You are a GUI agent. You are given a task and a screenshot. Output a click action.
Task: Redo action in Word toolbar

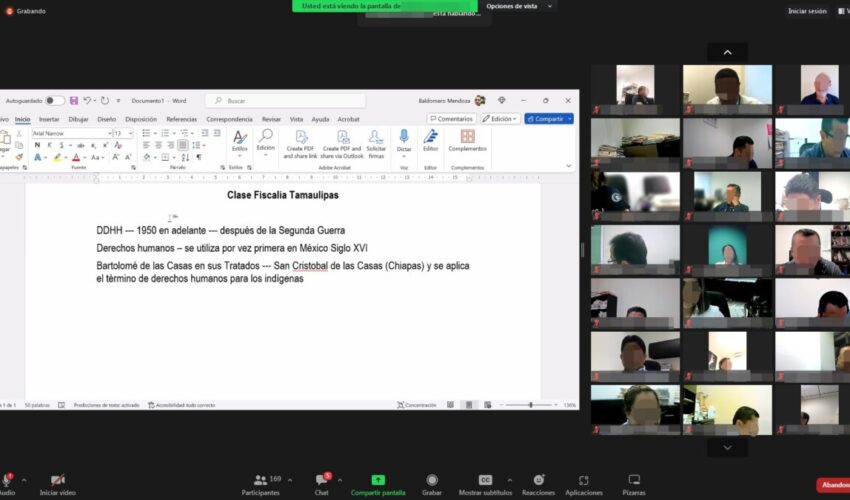click(x=105, y=100)
